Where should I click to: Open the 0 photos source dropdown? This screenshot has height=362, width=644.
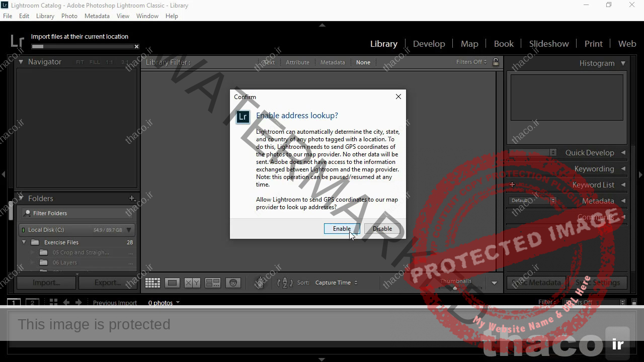(x=164, y=303)
